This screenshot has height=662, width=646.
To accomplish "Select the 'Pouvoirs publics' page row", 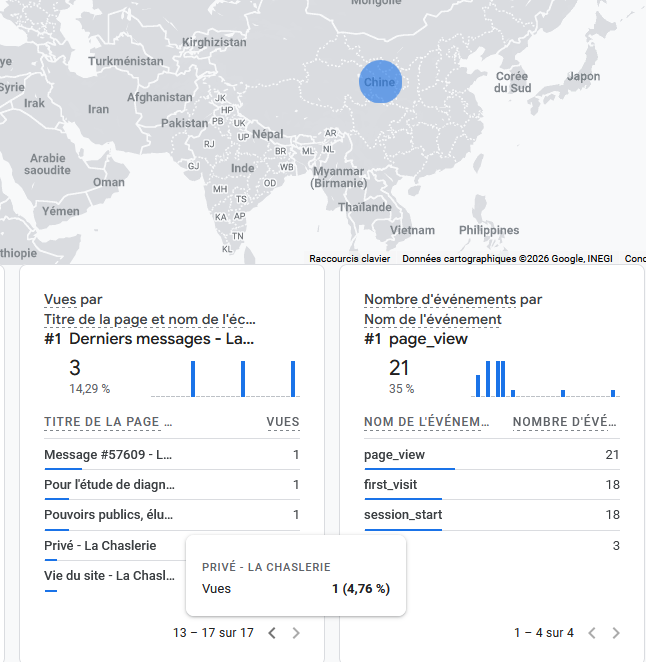I will 109,515.
